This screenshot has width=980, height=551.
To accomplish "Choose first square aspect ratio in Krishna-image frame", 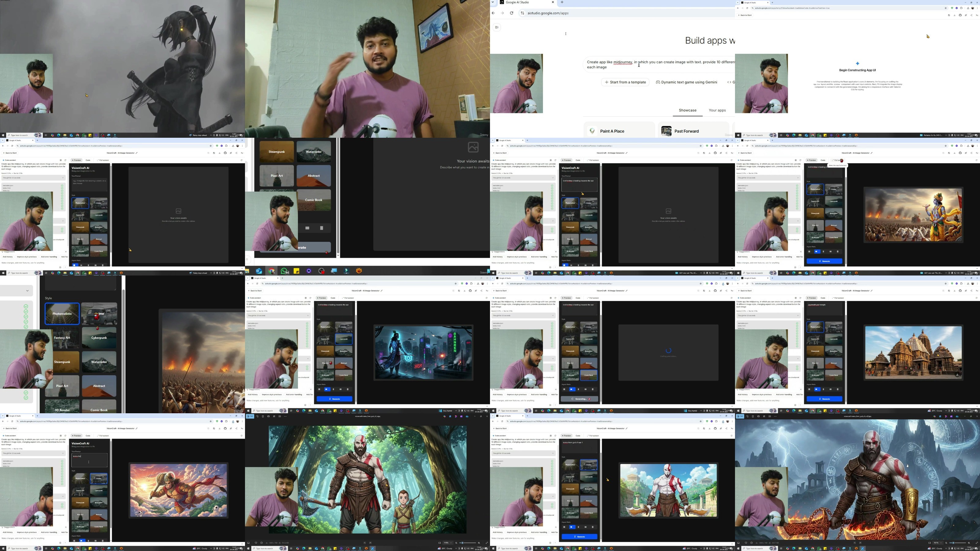I will coord(809,252).
